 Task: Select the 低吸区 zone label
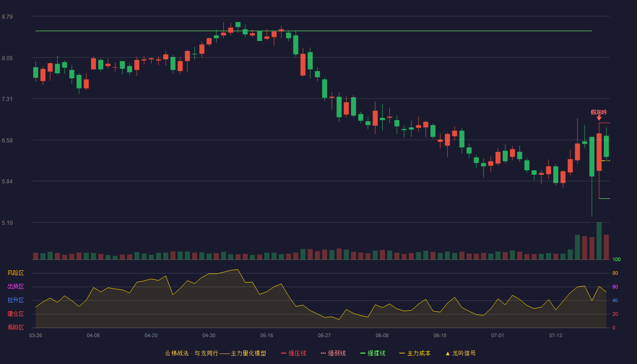[x=15, y=327]
